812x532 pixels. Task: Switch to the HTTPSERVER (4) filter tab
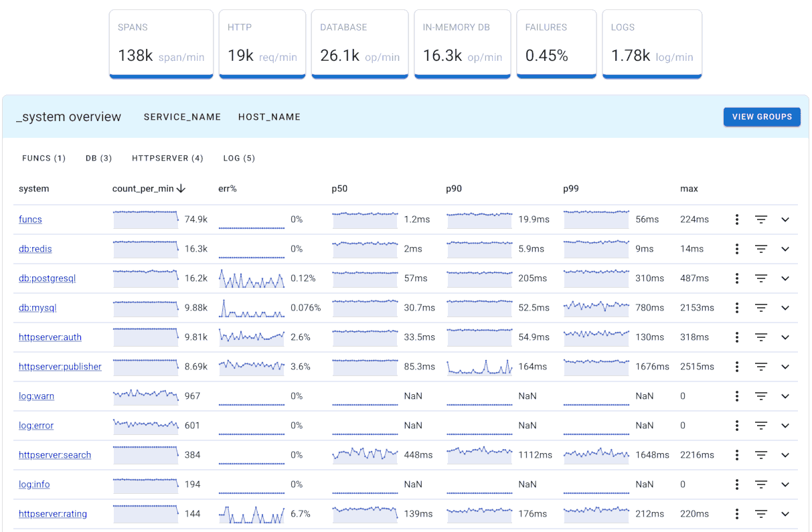pos(167,159)
